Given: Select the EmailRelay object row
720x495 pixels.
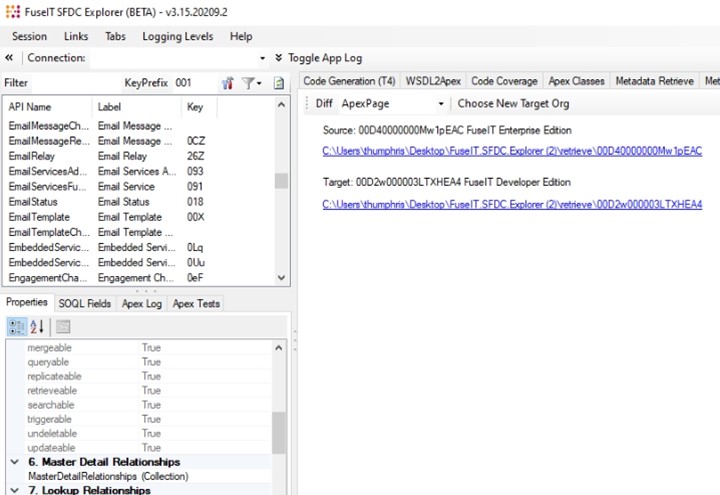Looking at the screenshot, I should tap(138, 156).
